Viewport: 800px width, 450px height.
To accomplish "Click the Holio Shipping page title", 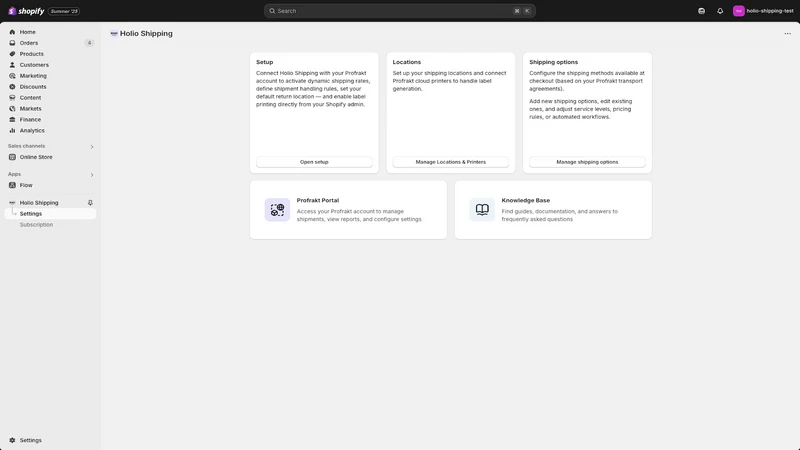I will coord(146,34).
